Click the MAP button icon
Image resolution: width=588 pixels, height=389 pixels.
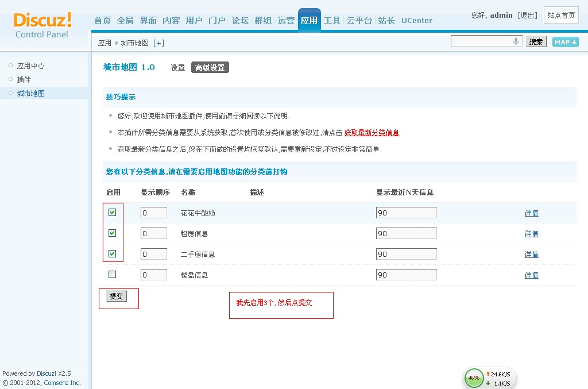coord(565,42)
